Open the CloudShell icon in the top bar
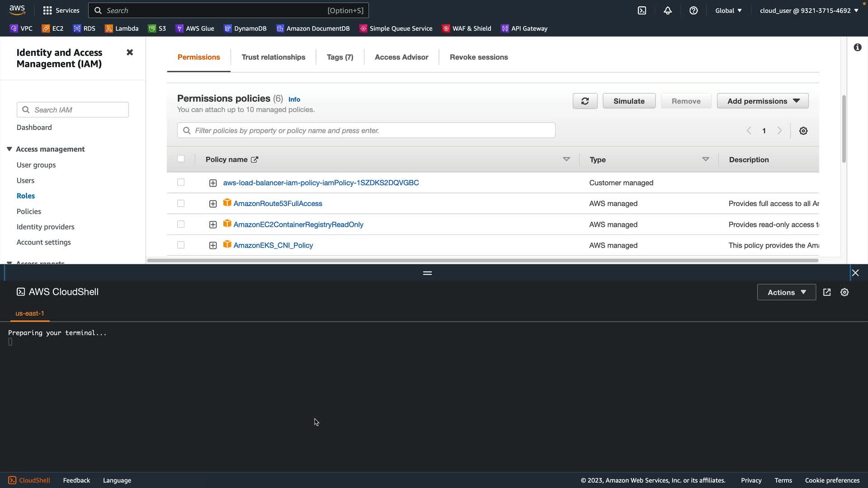This screenshot has height=488, width=868. point(642,10)
